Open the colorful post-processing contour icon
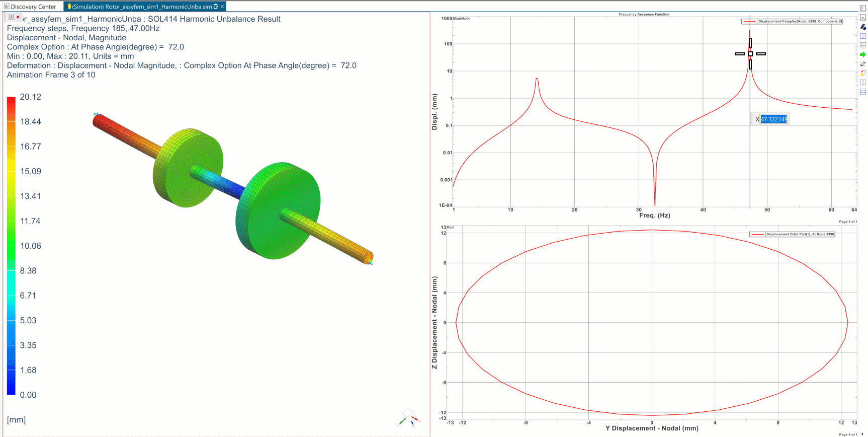This screenshot has width=868, height=437. (863, 27)
